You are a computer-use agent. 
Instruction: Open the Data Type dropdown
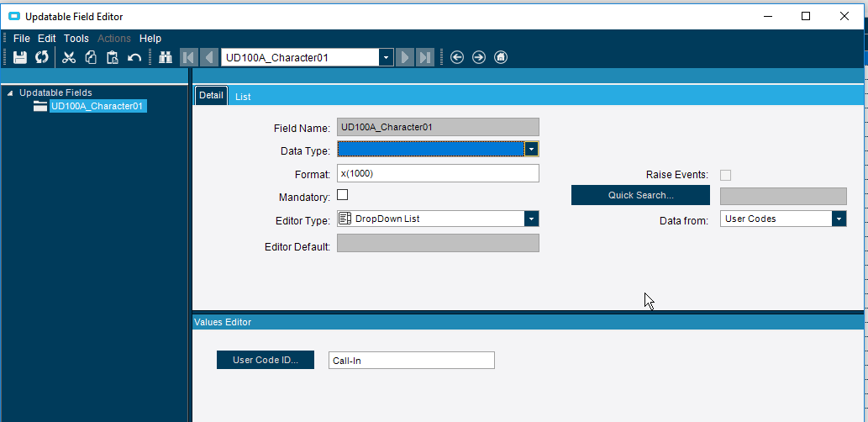click(531, 149)
